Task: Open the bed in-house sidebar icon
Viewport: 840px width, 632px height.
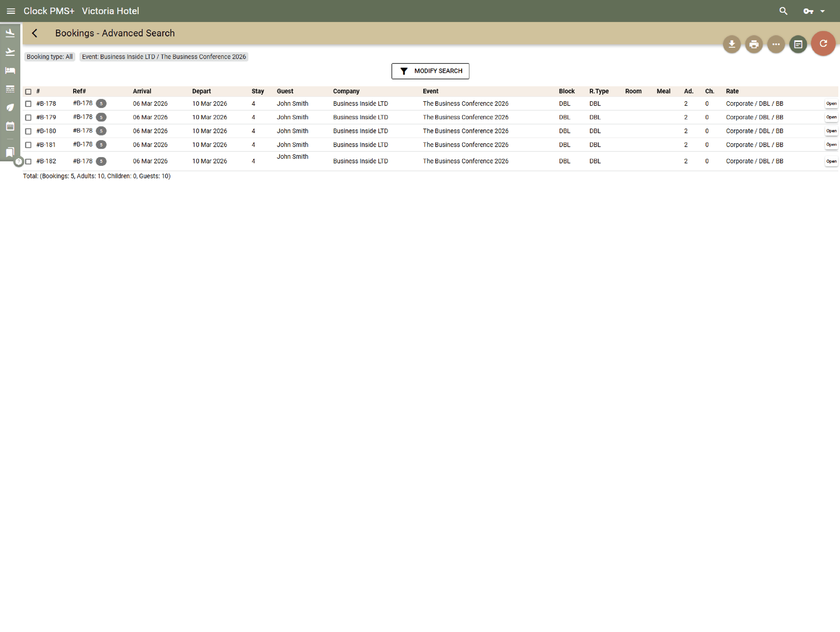Action: [10, 71]
